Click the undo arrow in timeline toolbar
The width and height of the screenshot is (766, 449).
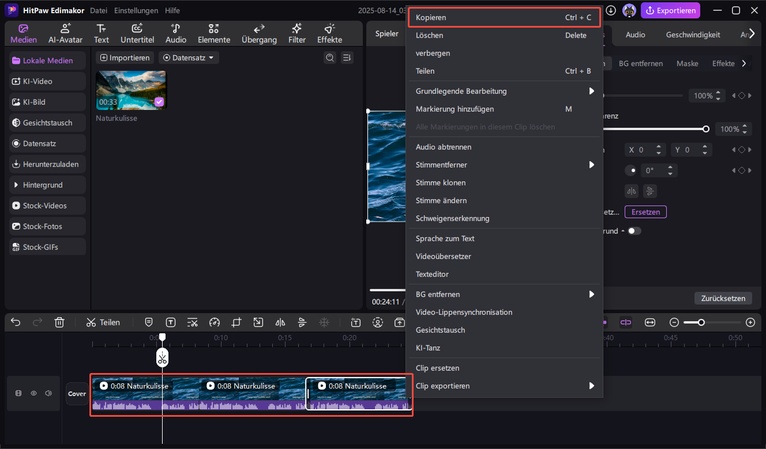[x=15, y=322]
